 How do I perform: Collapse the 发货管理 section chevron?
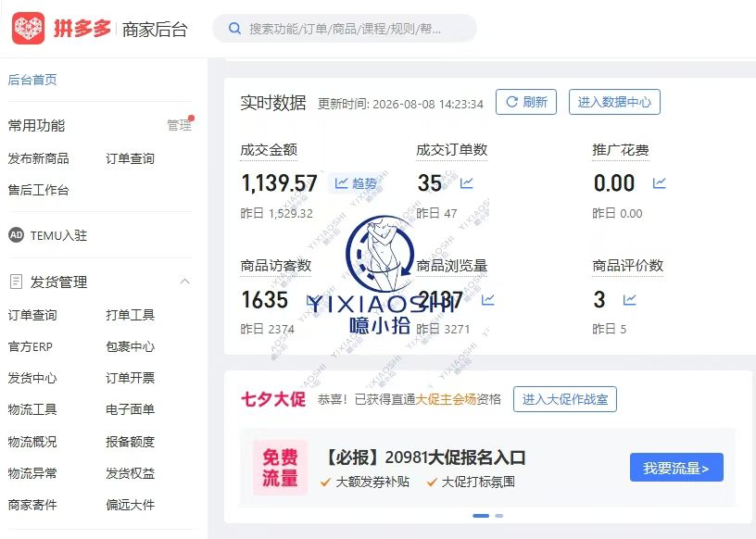[185, 282]
